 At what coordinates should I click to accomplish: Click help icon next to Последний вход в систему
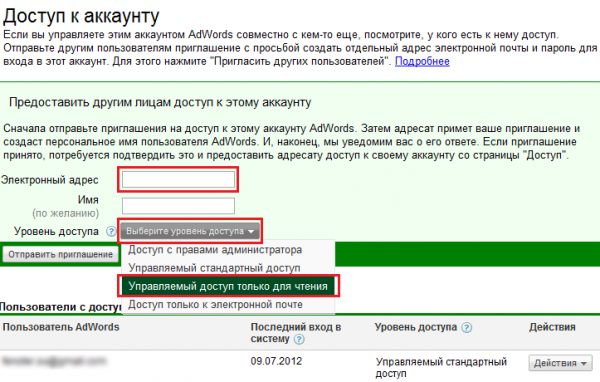pos(299,339)
